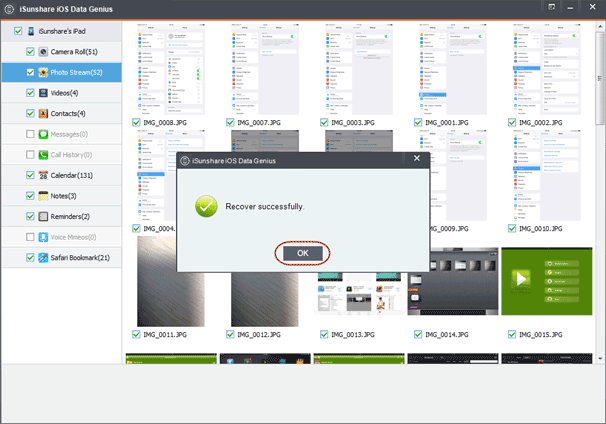Click the OK button in the dialog
This screenshot has width=606, height=424.
pyautogui.click(x=303, y=253)
